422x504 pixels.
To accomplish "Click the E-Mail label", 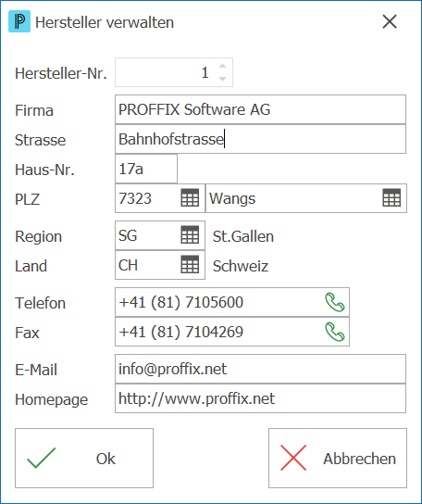I will coord(36,370).
